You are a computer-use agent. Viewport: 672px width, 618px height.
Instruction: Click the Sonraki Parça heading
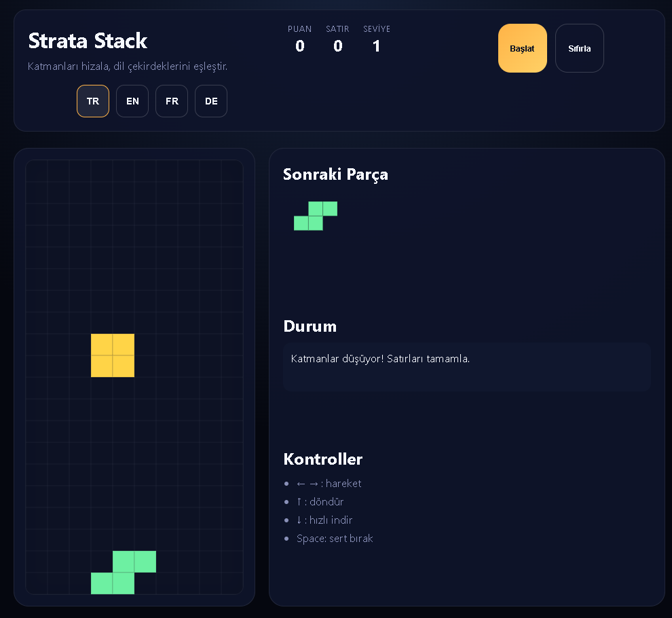[x=335, y=174]
